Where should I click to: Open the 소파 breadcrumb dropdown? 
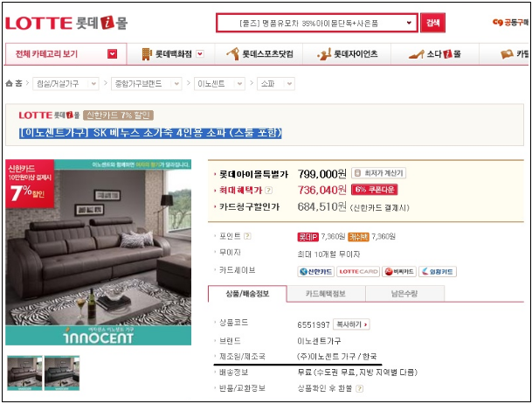276,84
